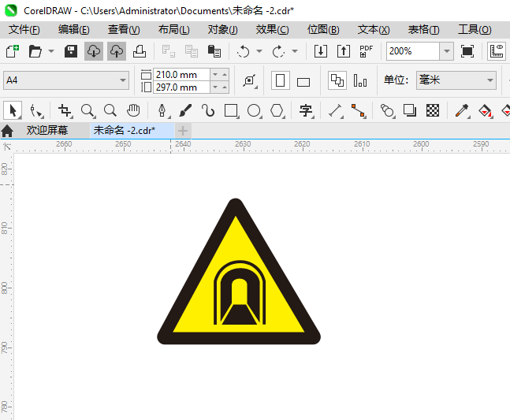Redo the last action
This screenshot has width=510, height=420.
pos(278,51)
